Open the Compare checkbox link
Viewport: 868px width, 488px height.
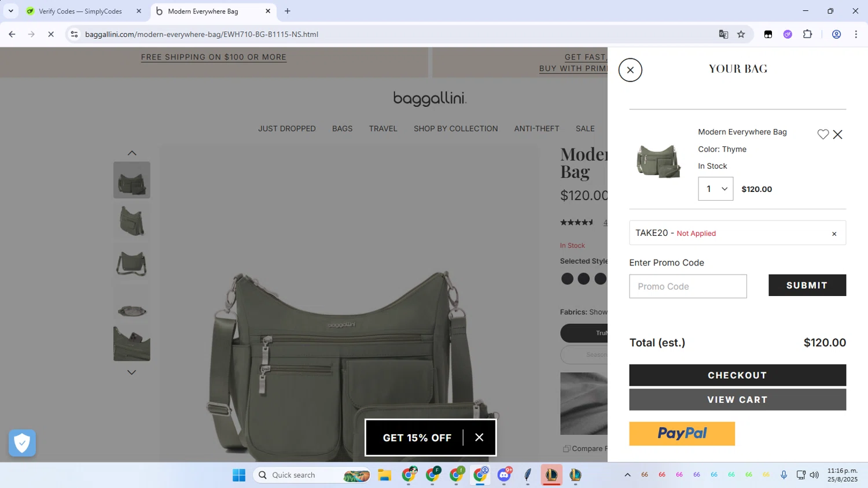point(585,448)
